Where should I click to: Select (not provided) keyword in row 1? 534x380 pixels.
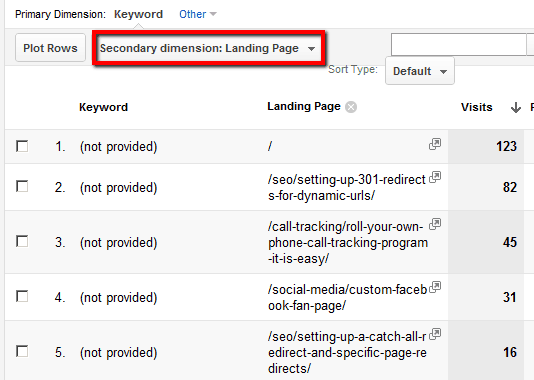coord(119,147)
